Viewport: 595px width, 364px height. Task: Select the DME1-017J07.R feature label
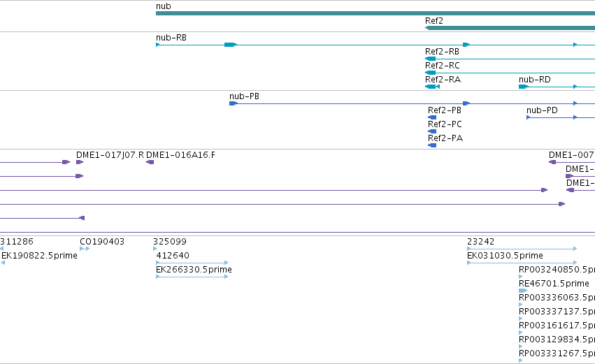click(x=110, y=155)
